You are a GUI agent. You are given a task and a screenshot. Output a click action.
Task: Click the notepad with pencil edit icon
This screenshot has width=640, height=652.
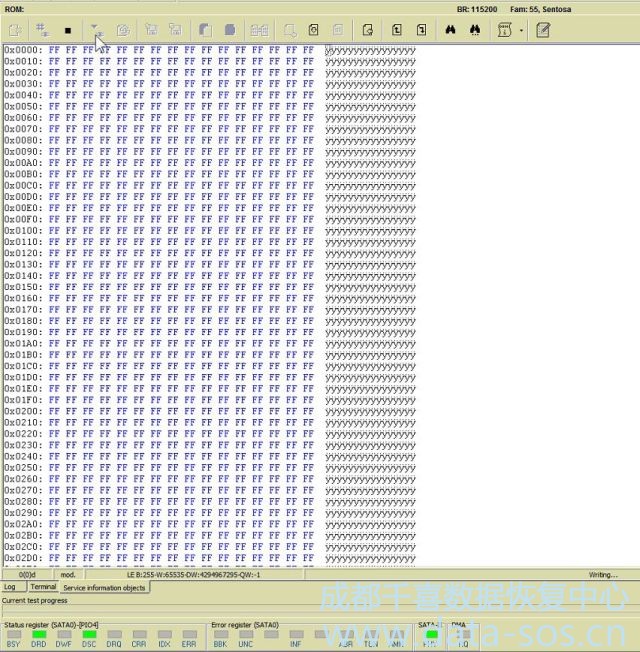[x=543, y=30]
